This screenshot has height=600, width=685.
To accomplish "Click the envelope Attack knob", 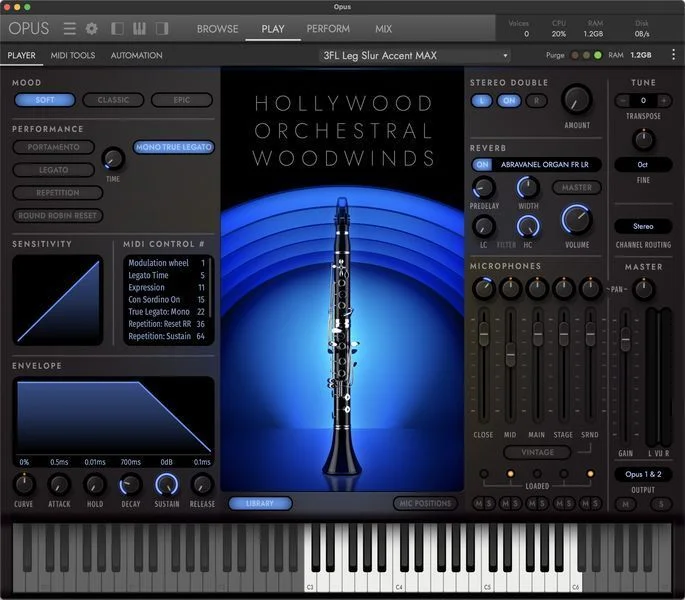I will (x=59, y=485).
